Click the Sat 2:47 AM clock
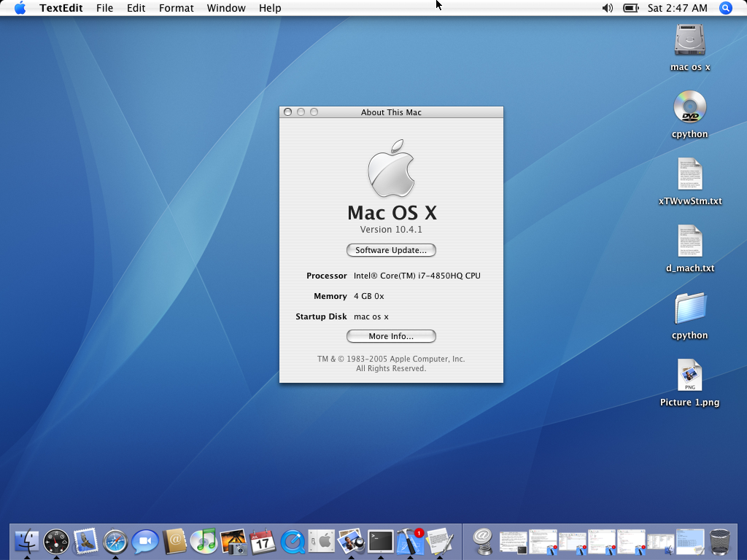Image resolution: width=747 pixels, height=560 pixels. pos(677,8)
